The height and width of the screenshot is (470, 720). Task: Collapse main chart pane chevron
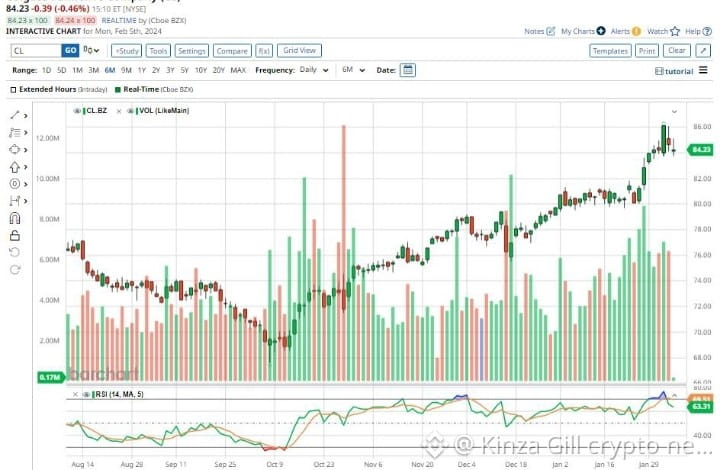(674, 112)
